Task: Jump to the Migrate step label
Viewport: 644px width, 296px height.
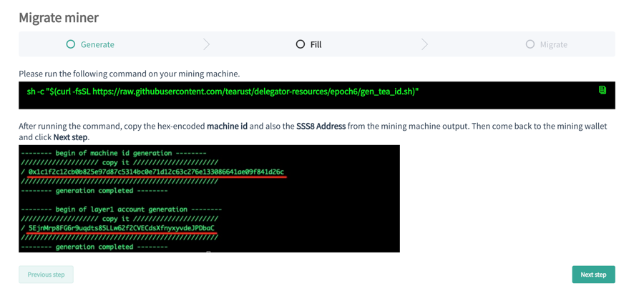Action: coord(553,44)
